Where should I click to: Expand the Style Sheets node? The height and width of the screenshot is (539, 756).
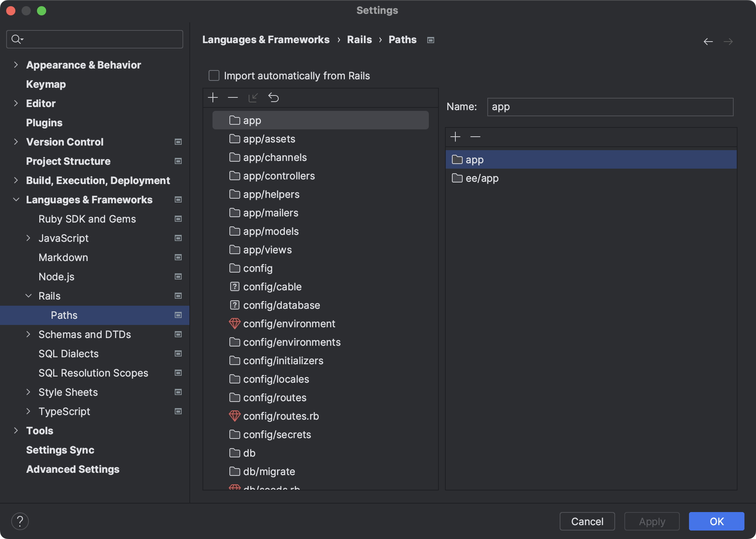tap(28, 392)
